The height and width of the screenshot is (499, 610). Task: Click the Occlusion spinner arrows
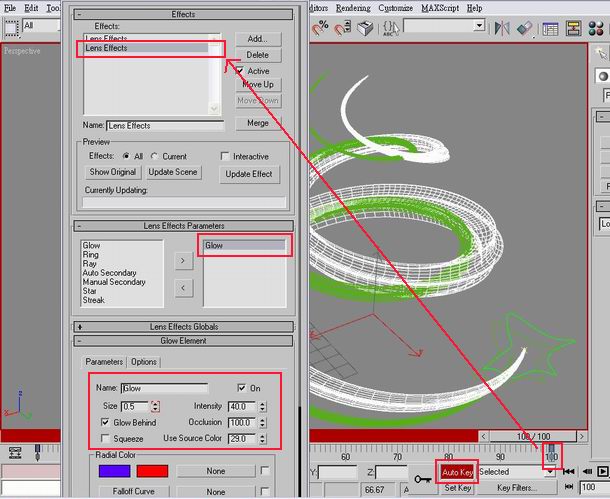(263, 422)
